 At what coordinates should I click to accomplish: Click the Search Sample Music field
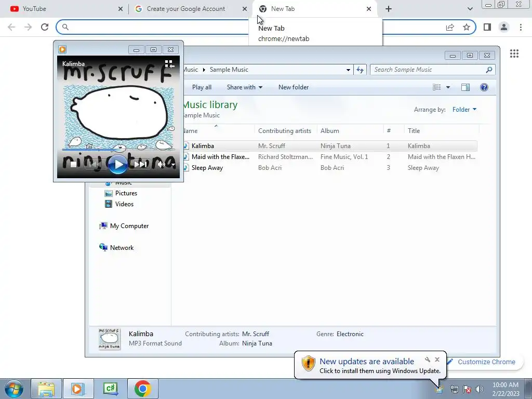[433, 70]
